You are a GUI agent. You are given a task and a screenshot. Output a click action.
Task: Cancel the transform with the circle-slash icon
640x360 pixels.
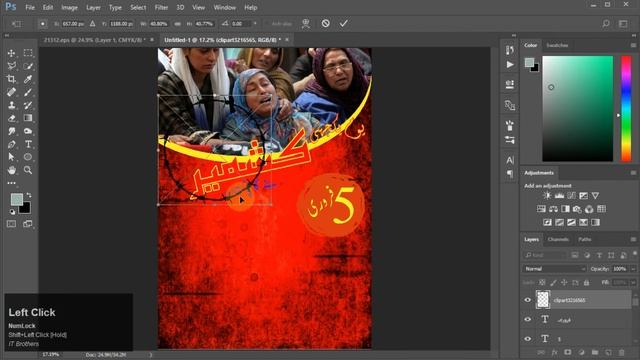325,23
